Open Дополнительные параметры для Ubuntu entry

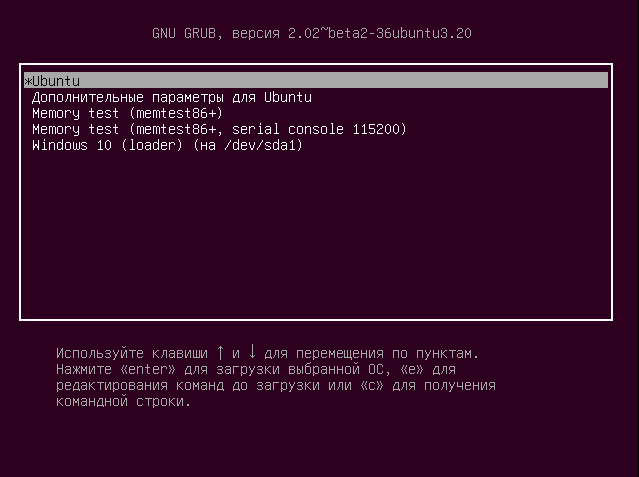171,97
